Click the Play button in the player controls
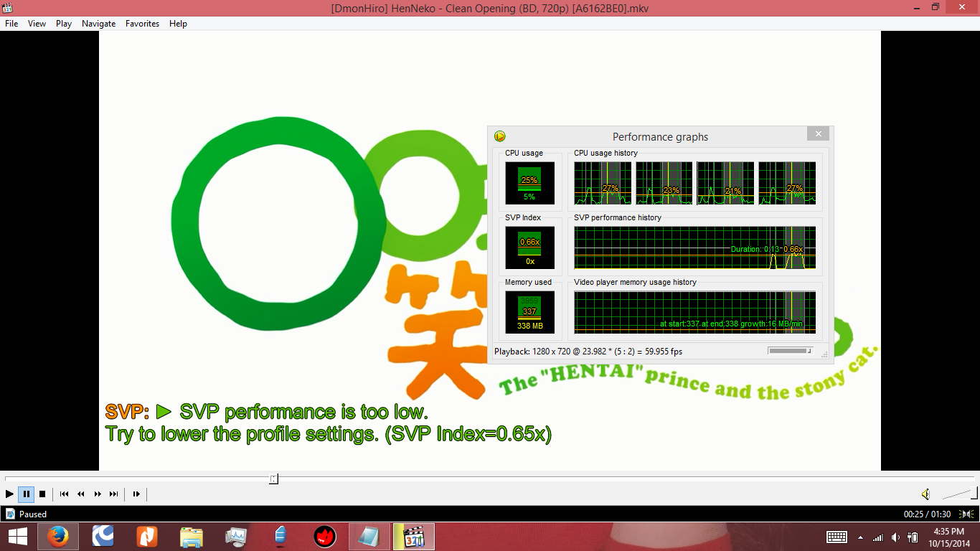Image resolution: width=980 pixels, height=551 pixels. 9,494
